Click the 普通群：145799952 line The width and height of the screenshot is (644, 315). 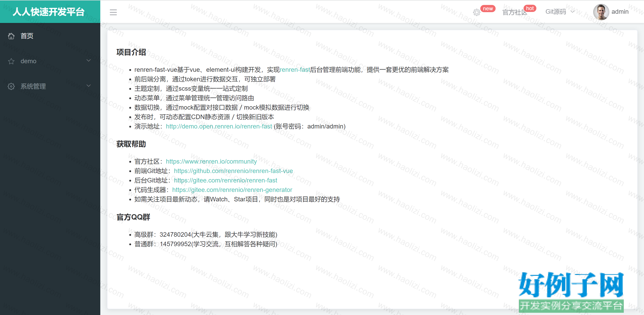pos(206,244)
